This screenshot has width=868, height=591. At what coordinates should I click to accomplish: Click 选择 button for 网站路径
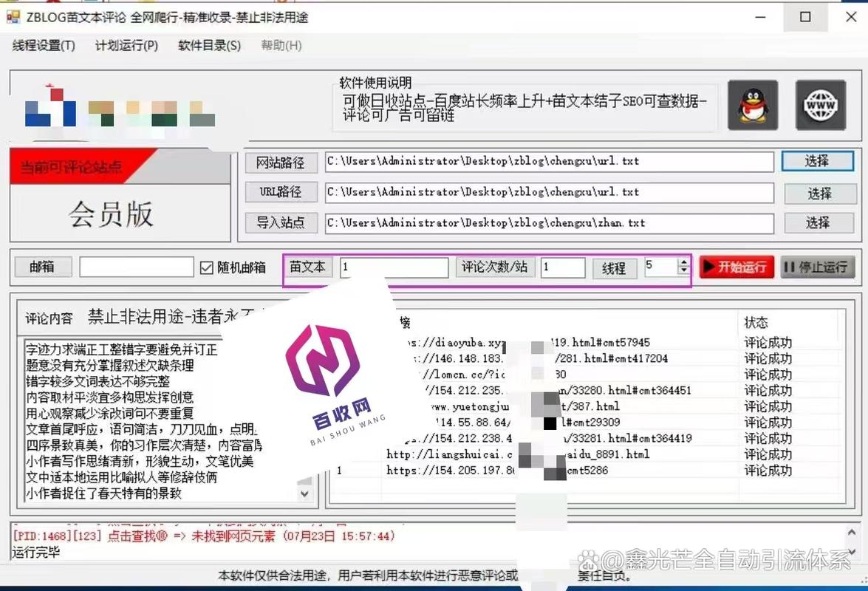[x=817, y=161]
